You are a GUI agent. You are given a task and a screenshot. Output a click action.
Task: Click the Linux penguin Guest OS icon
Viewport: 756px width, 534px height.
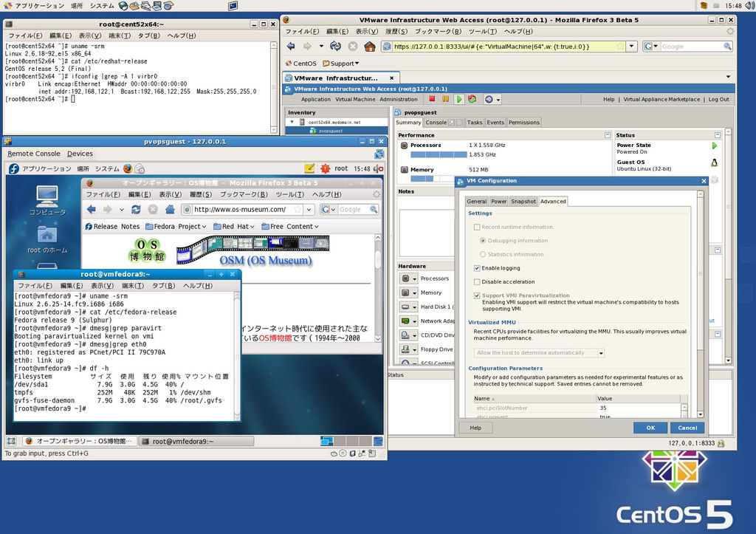coord(715,163)
